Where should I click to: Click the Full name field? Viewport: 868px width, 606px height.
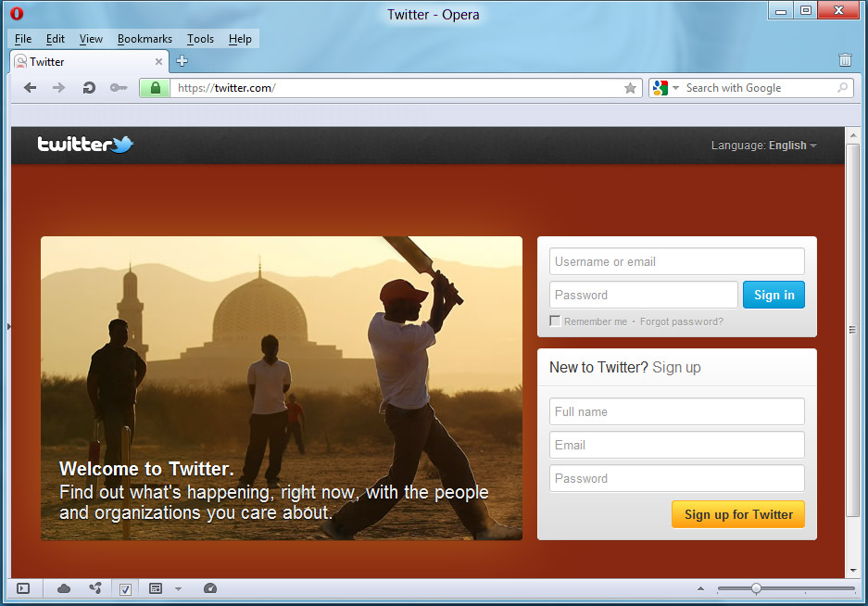point(676,411)
